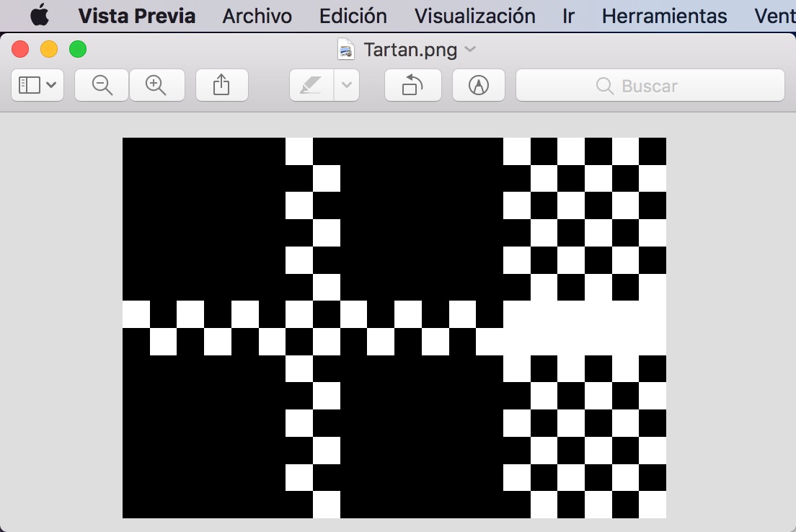Show the Markup toolbar
The width and height of the screenshot is (796, 532).
pyautogui.click(x=478, y=84)
